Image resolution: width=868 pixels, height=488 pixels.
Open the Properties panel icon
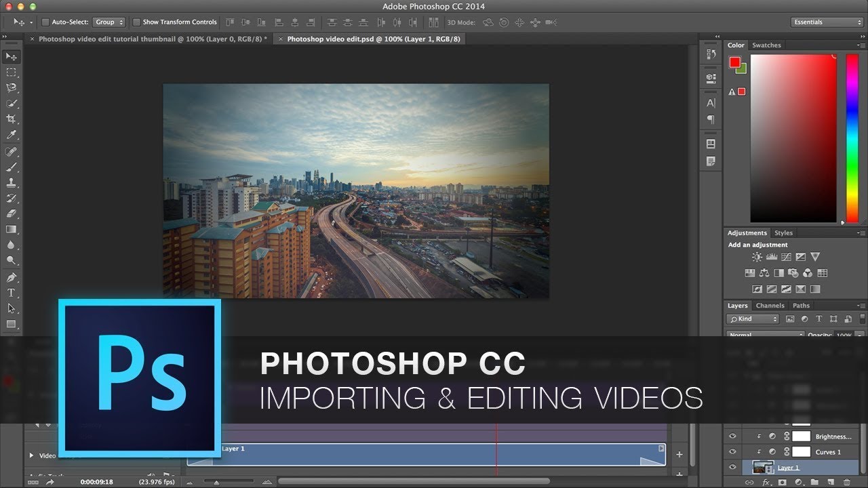coord(711,77)
